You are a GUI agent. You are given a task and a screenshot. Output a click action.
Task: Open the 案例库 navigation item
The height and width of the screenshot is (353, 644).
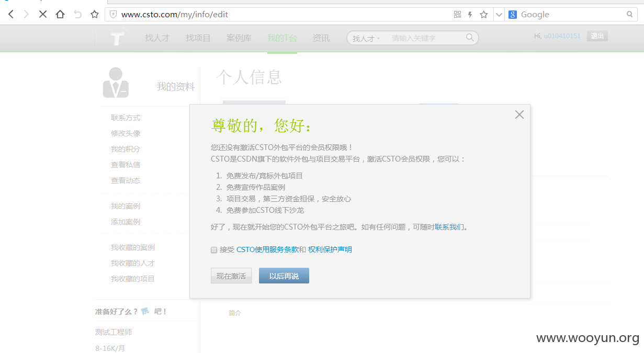point(239,38)
